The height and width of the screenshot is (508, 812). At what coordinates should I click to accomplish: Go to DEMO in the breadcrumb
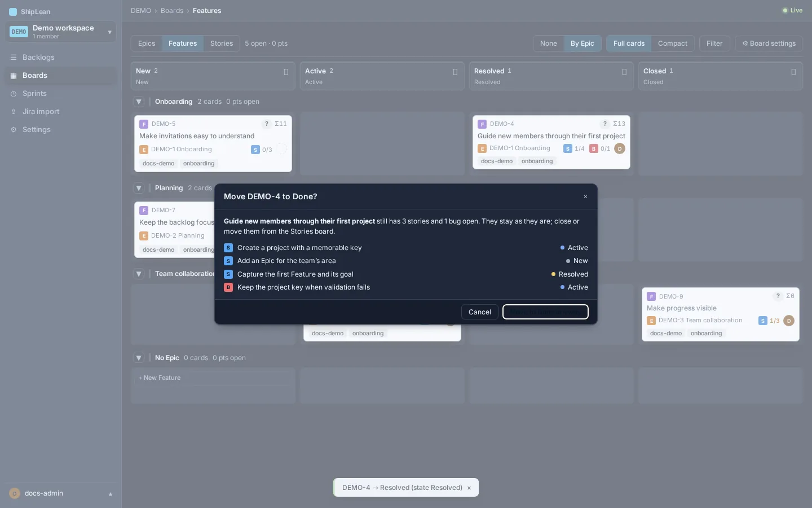point(141,11)
